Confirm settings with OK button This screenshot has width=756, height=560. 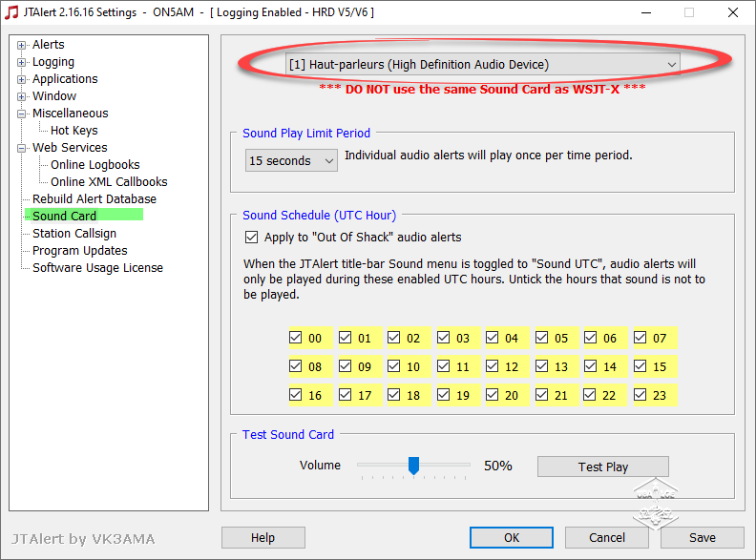click(512, 537)
